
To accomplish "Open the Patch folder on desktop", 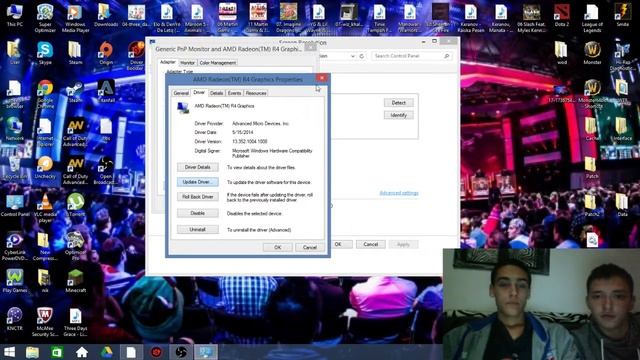I will coord(591,167).
